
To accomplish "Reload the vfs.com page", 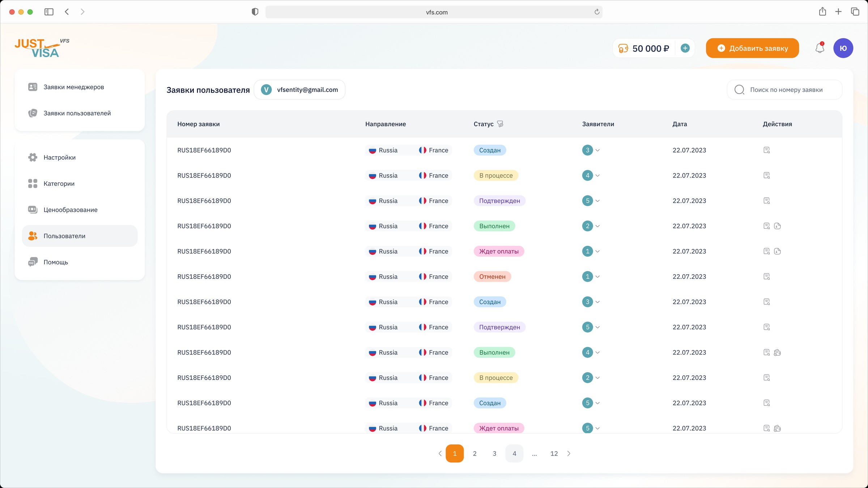I will 597,12.
